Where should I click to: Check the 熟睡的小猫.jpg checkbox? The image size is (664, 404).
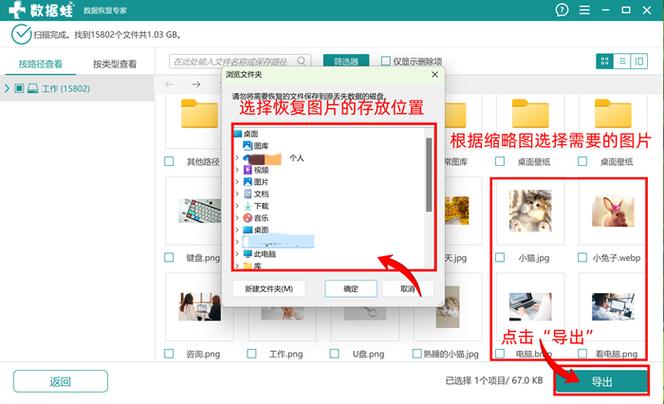pos(417,354)
